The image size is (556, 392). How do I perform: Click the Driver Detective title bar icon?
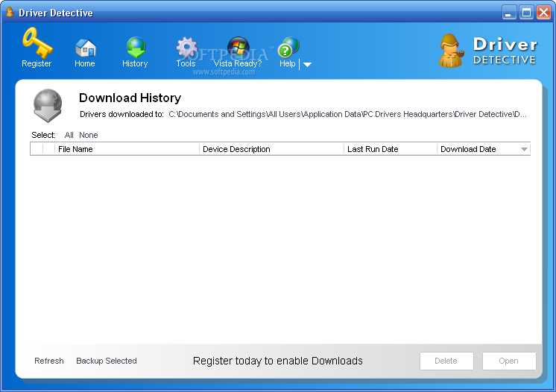click(x=10, y=13)
